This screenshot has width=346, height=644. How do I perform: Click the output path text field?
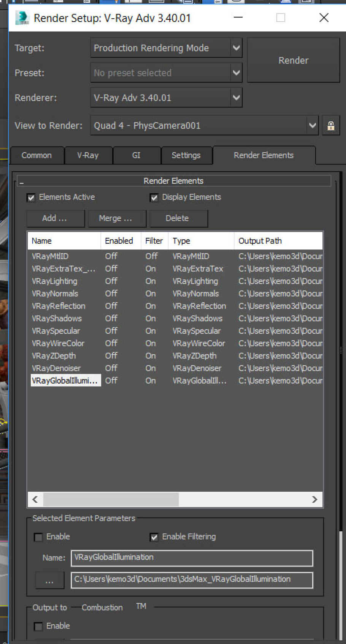pyautogui.click(x=192, y=580)
